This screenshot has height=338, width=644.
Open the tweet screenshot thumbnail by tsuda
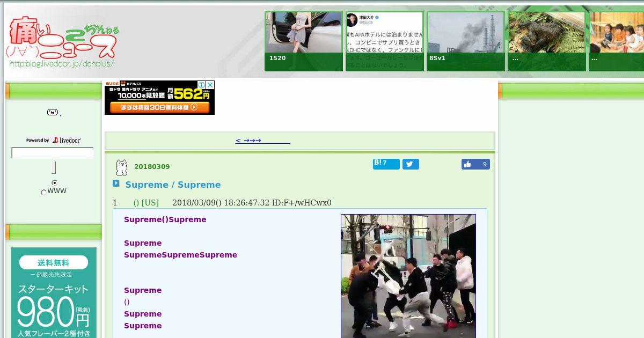[x=384, y=41]
